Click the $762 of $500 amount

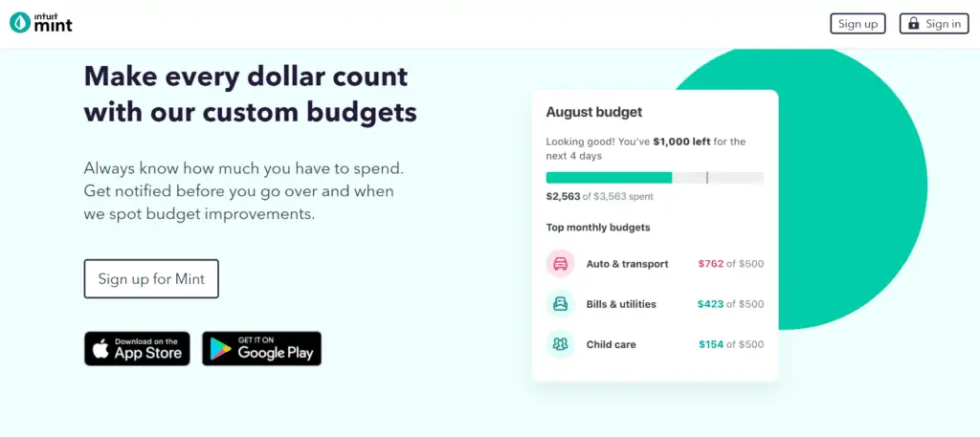[x=730, y=264]
